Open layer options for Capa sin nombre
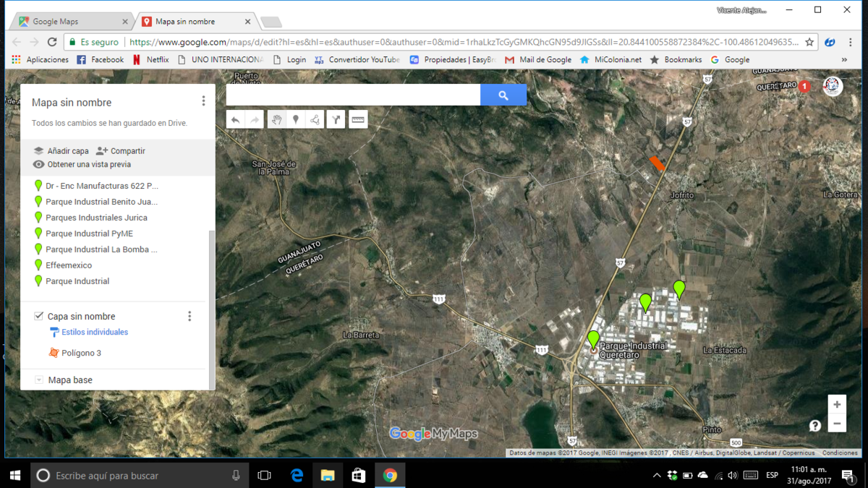The height and width of the screenshot is (488, 868). coord(190,316)
